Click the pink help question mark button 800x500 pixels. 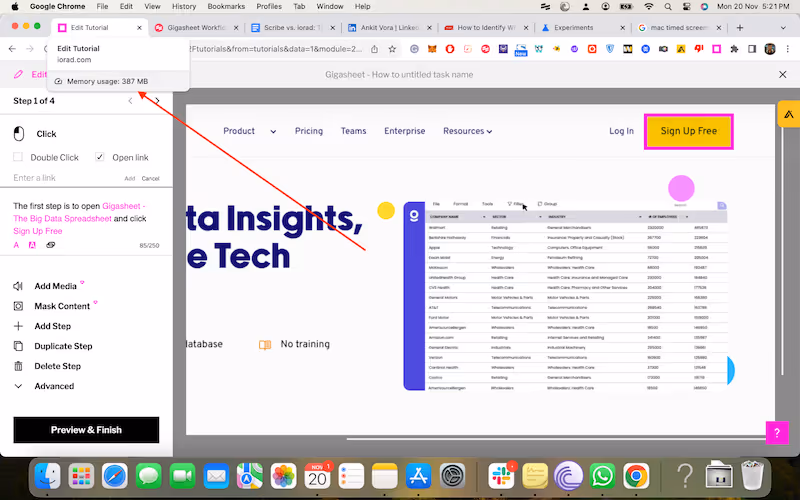(777, 433)
